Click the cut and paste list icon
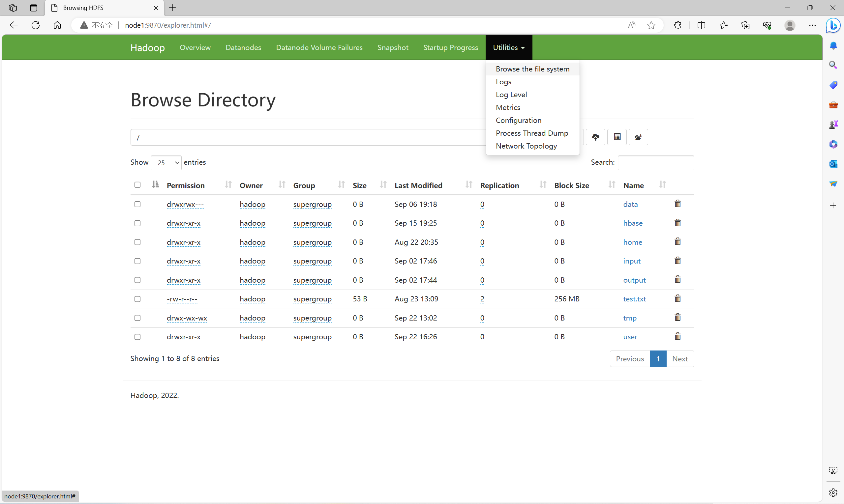 [x=617, y=137]
